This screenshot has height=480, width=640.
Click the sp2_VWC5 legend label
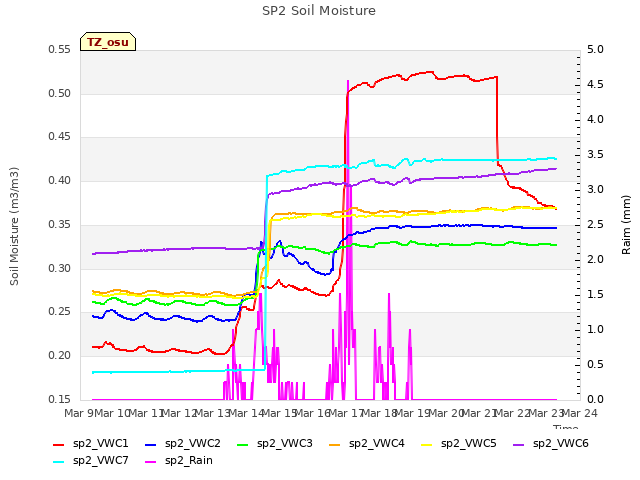[x=469, y=443]
